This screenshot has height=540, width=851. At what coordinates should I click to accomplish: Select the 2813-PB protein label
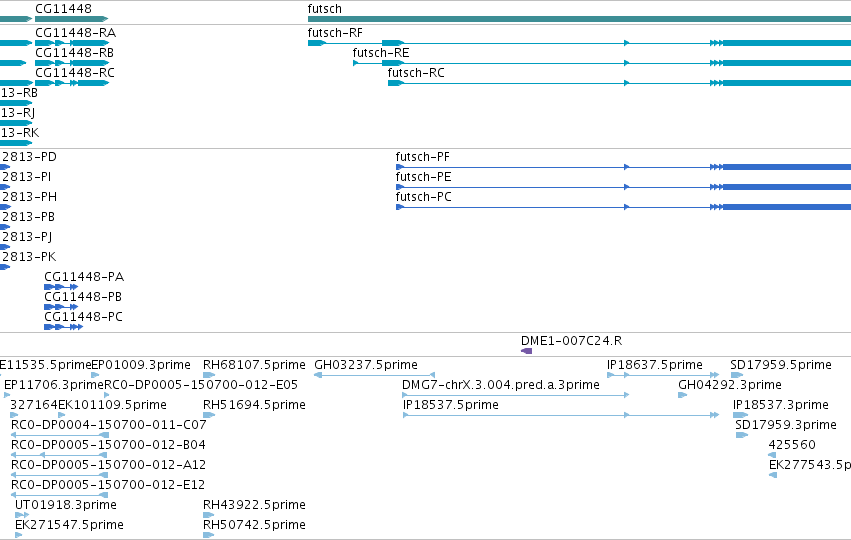click(x=29, y=217)
